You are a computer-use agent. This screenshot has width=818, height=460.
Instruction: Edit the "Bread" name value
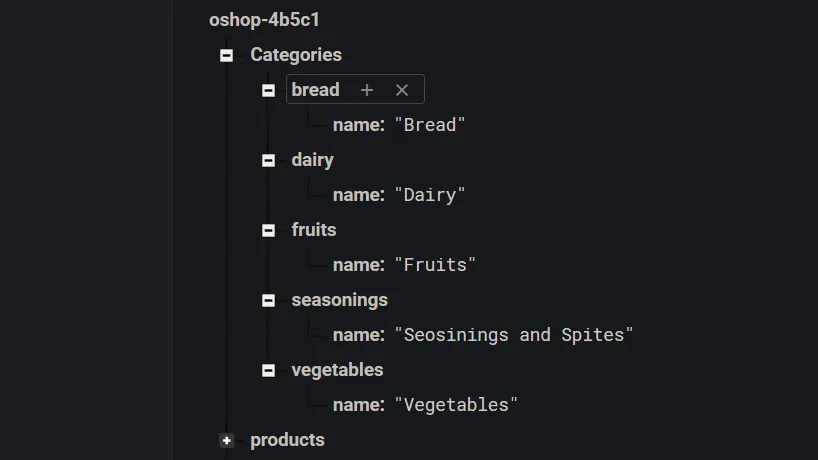(x=430, y=125)
